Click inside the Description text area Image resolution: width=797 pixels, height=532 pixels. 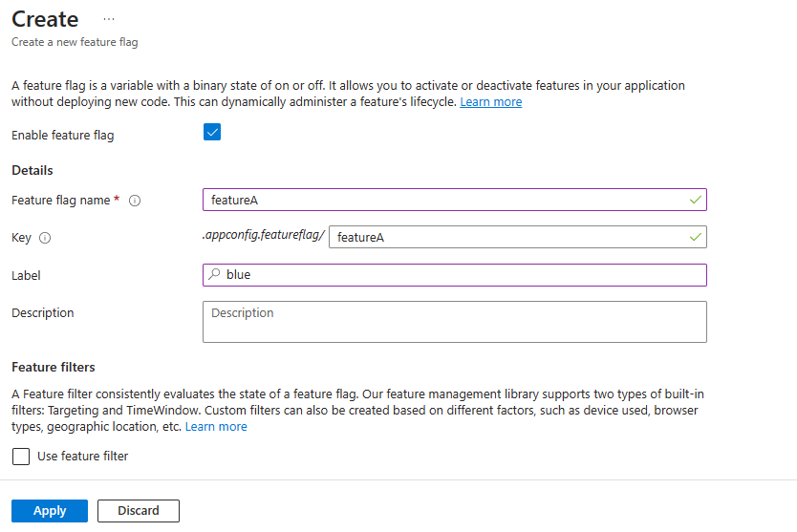[x=454, y=322]
